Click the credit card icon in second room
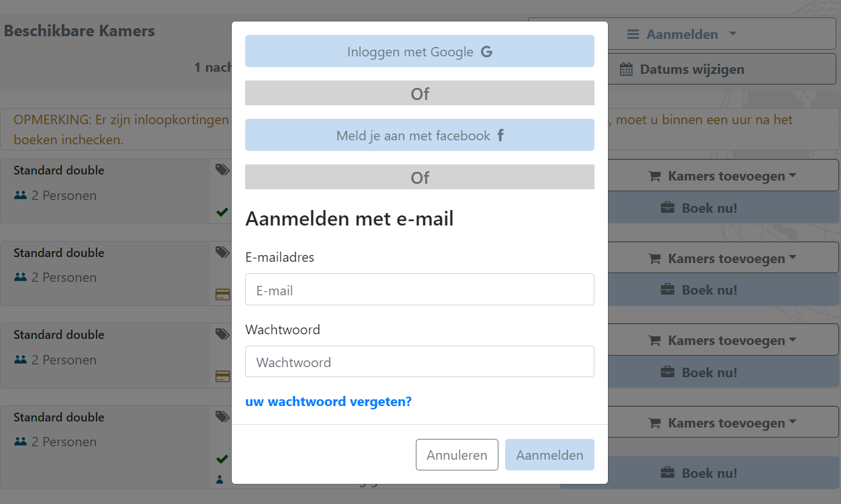Screen dimensions: 841x504 tap(222, 294)
